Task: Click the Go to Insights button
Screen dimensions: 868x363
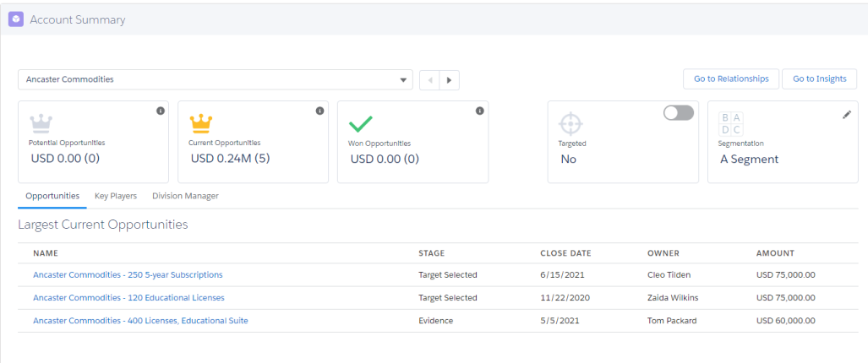Action: (820, 79)
